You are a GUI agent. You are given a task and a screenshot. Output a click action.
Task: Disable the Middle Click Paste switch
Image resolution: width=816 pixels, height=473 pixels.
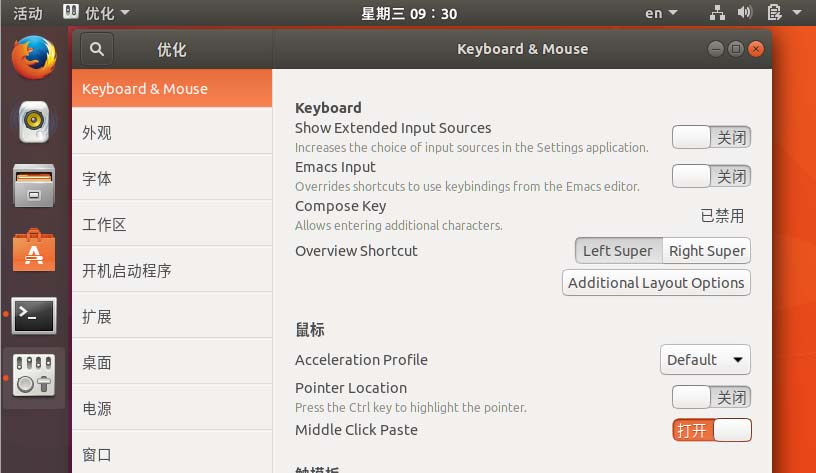(711, 430)
